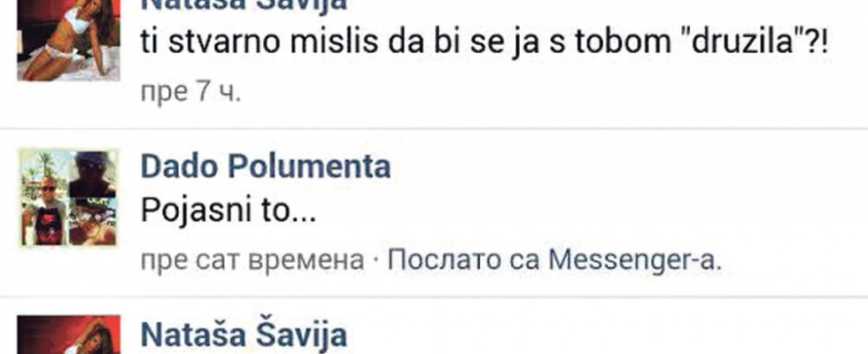Viewport: 868px width, 354px height.
Task: Open Dado Polumenta's profile name link
Action: click(266, 167)
